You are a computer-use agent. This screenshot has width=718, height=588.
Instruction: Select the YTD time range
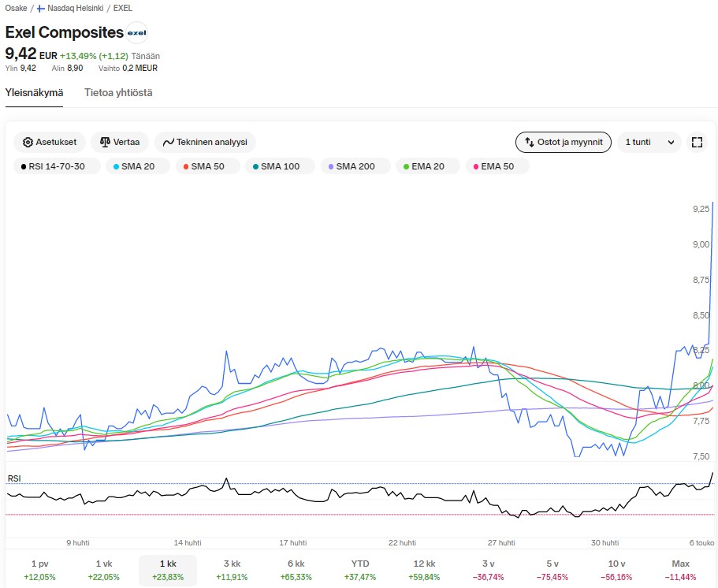click(360, 570)
